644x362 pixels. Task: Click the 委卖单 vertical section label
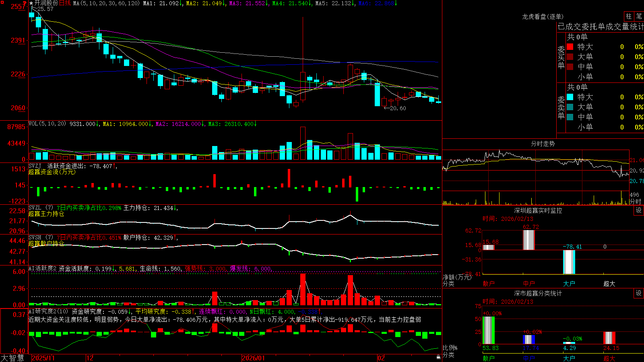561,108
